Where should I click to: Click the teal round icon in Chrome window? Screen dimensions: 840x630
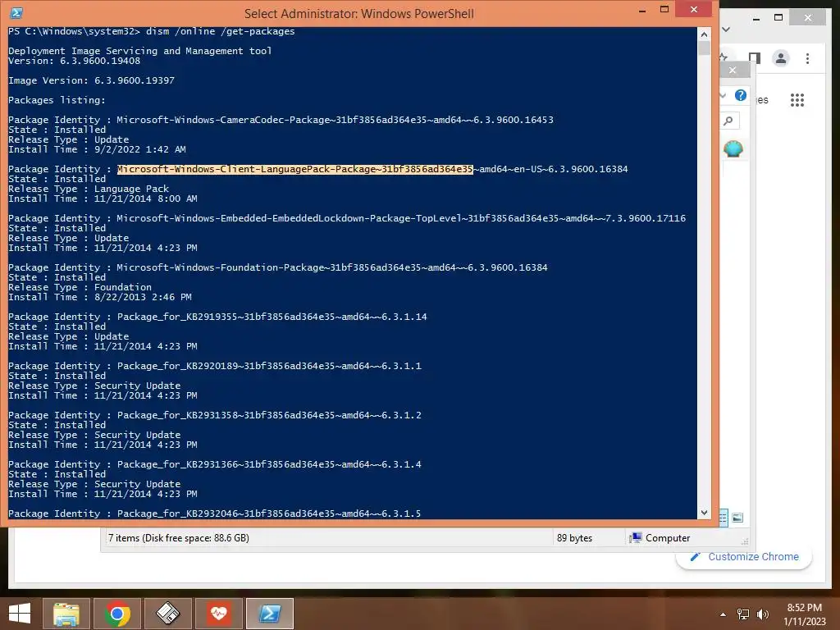[733, 148]
